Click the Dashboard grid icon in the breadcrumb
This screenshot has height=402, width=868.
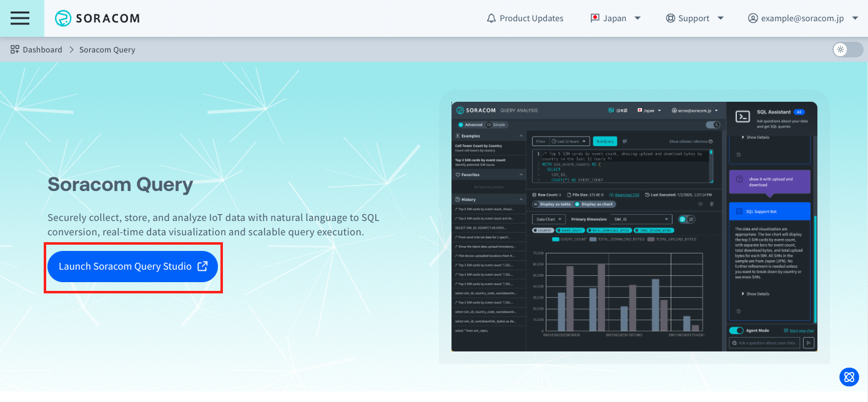click(14, 49)
